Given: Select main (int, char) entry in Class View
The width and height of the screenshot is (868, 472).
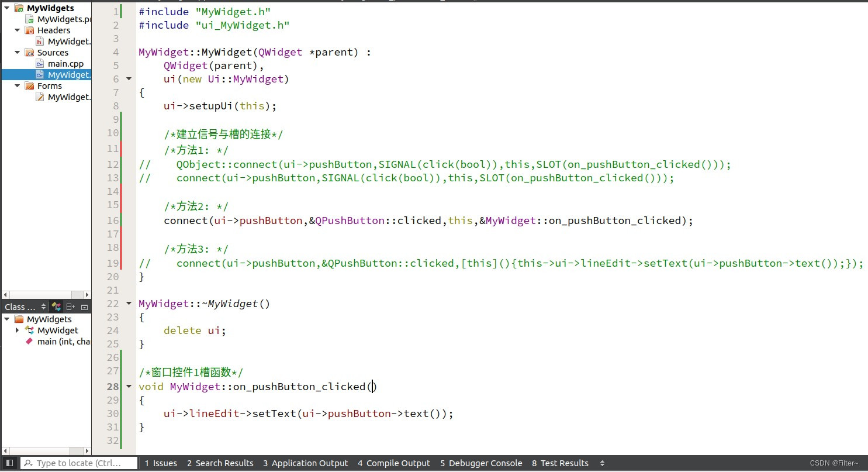Looking at the screenshot, I should coord(64,342).
